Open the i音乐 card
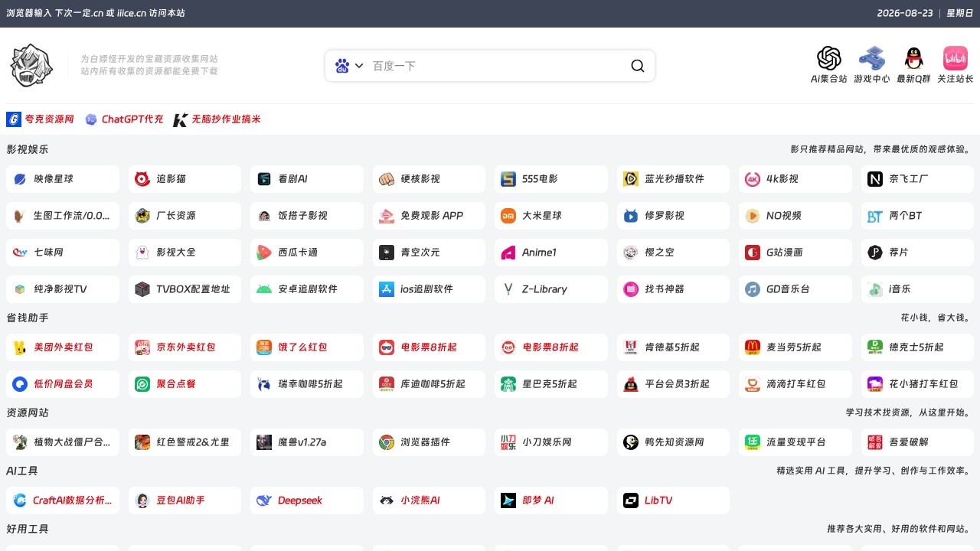Screen dimensions: 980x551 917,289
